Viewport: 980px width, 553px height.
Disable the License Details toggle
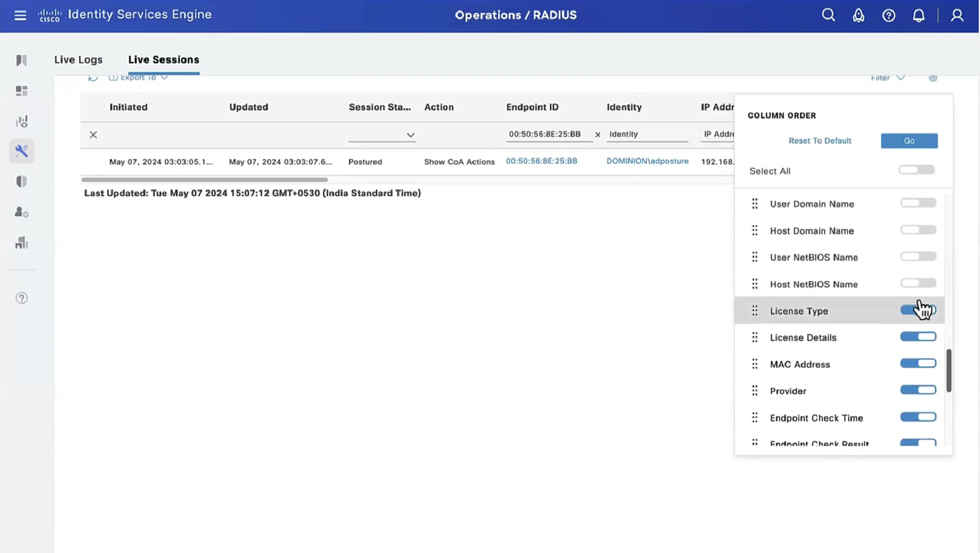(918, 337)
